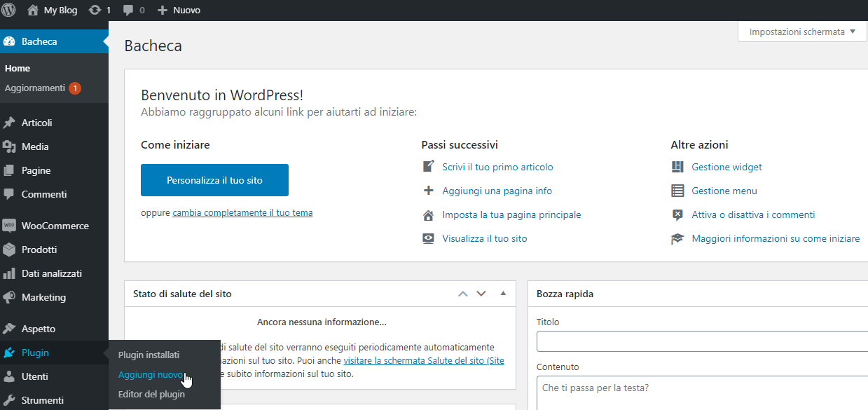Click the house icon beside Imposta la tua pagina principale
This screenshot has width=868, height=410.
pos(429,214)
